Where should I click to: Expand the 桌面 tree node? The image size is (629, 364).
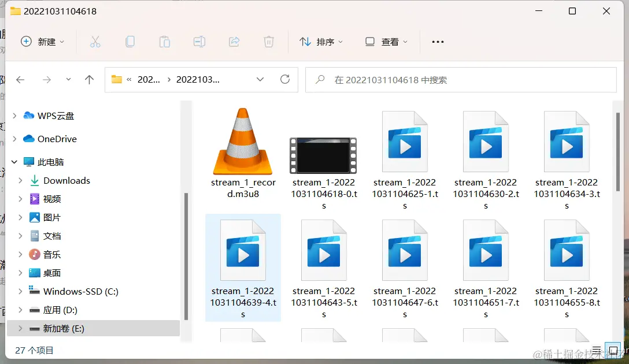[x=20, y=273]
